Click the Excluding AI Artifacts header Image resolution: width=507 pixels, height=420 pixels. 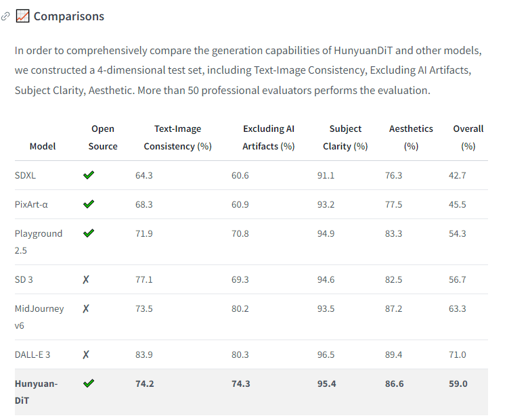[x=268, y=137]
